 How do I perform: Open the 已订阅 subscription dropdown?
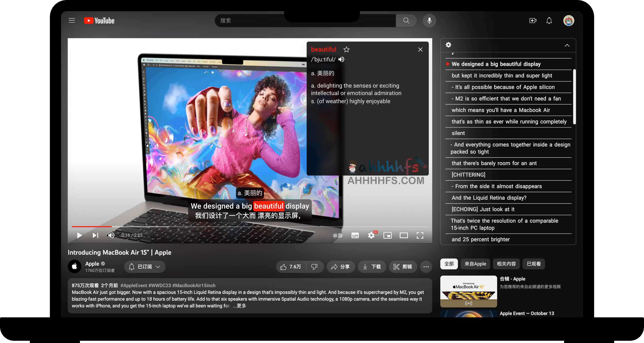click(x=145, y=267)
